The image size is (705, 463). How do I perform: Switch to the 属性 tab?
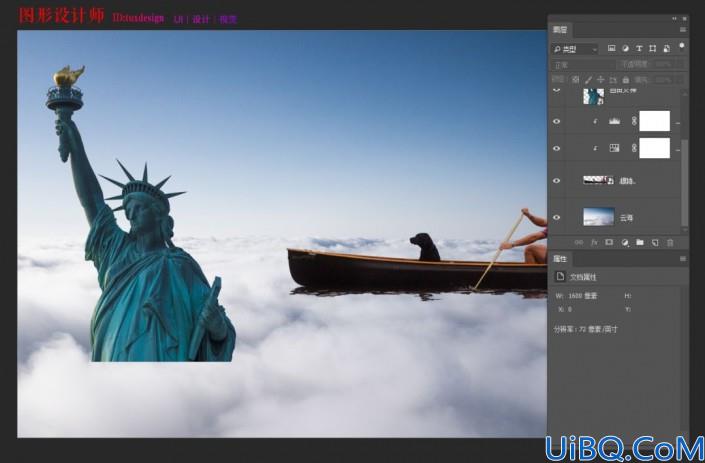click(x=560, y=259)
